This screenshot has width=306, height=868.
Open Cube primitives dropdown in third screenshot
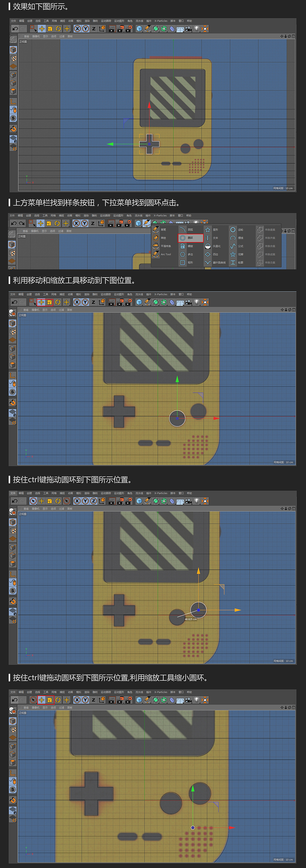click(139, 302)
